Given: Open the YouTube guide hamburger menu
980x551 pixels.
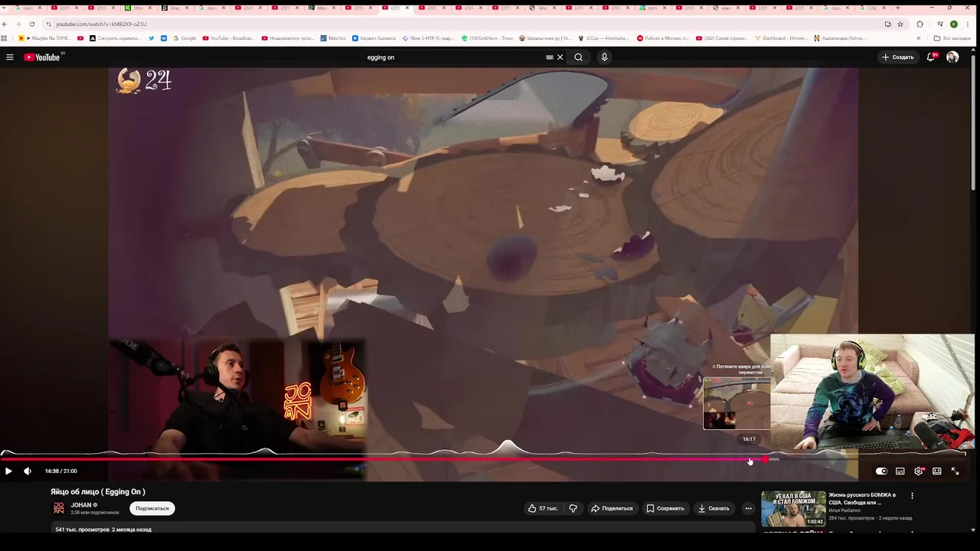Looking at the screenshot, I should (10, 57).
